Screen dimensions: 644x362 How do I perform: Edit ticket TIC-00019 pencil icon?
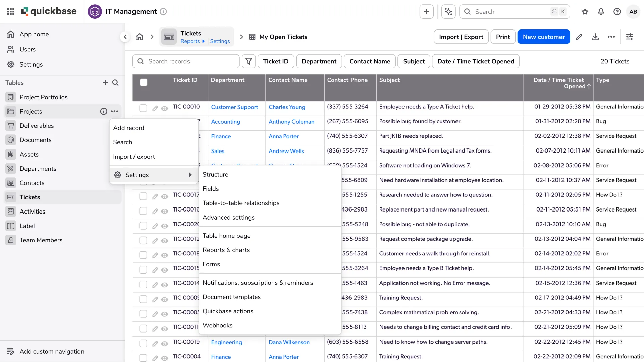[155, 343]
